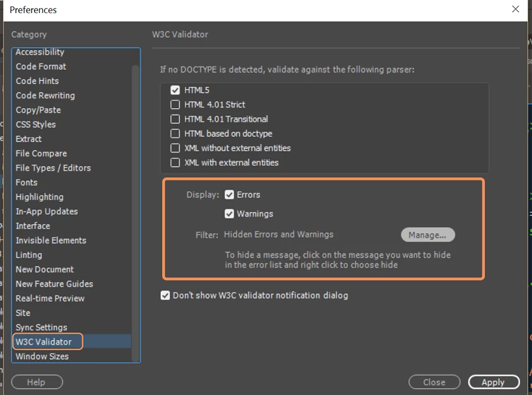
Task: Enable XML without external entities
Action: [175, 148]
